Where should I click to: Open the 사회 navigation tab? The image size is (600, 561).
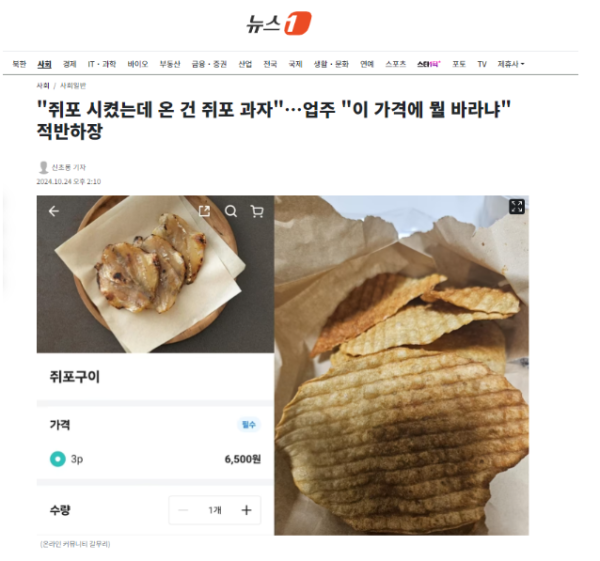[x=44, y=64]
